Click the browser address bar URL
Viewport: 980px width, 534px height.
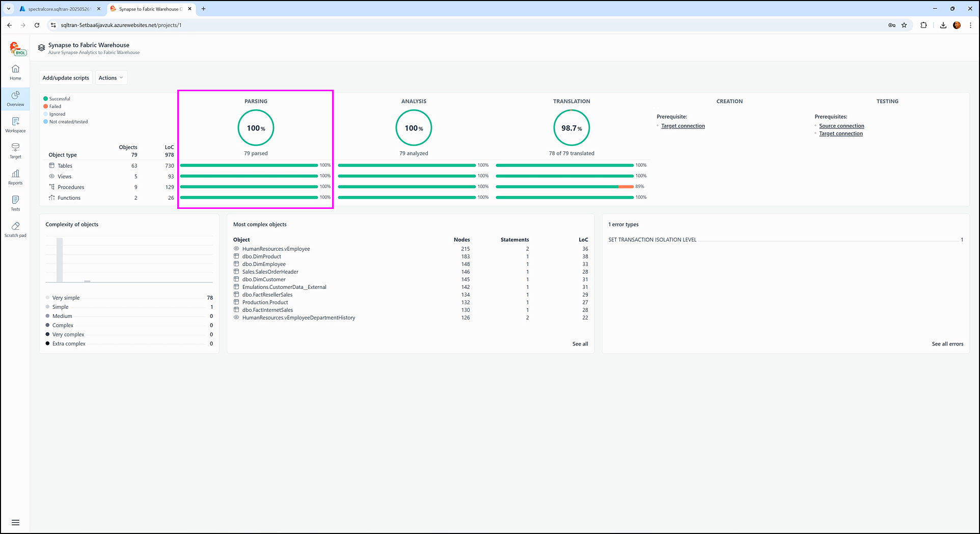coord(121,25)
